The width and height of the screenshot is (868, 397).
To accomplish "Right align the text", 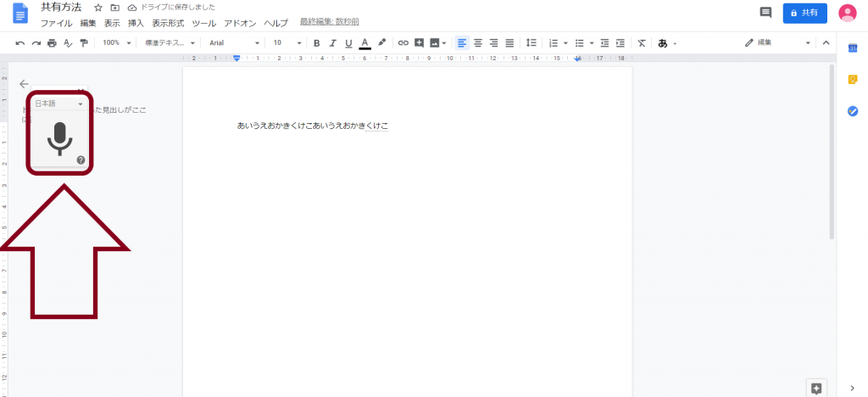I will 494,42.
